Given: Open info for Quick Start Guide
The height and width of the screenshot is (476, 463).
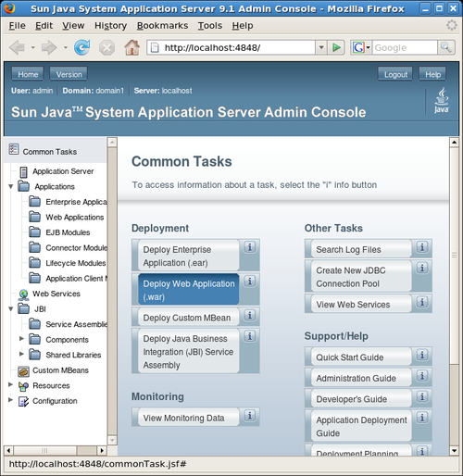Looking at the screenshot, I should coord(422,355).
